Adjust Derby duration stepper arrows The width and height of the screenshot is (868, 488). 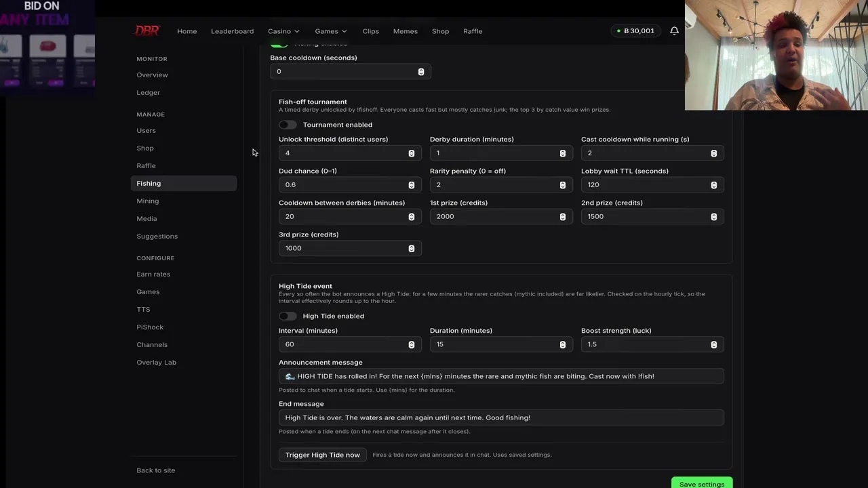point(563,153)
